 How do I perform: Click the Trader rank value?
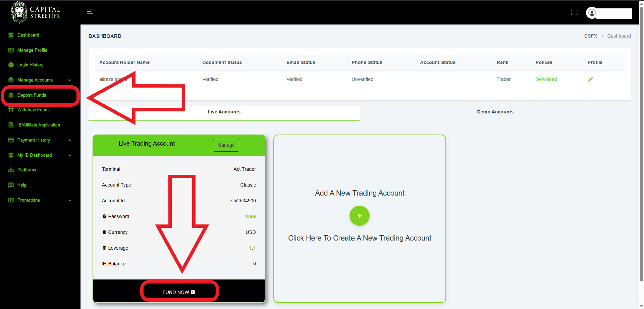point(503,79)
